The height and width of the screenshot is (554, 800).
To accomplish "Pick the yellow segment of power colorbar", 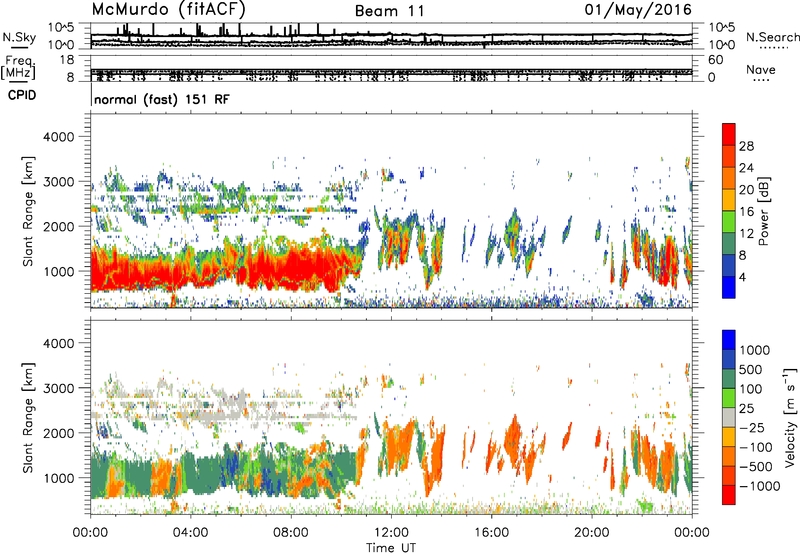I will click(729, 200).
